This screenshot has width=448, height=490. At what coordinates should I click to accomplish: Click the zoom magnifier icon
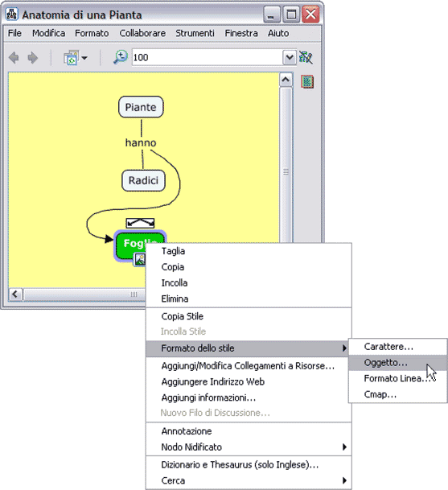(121, 57)
